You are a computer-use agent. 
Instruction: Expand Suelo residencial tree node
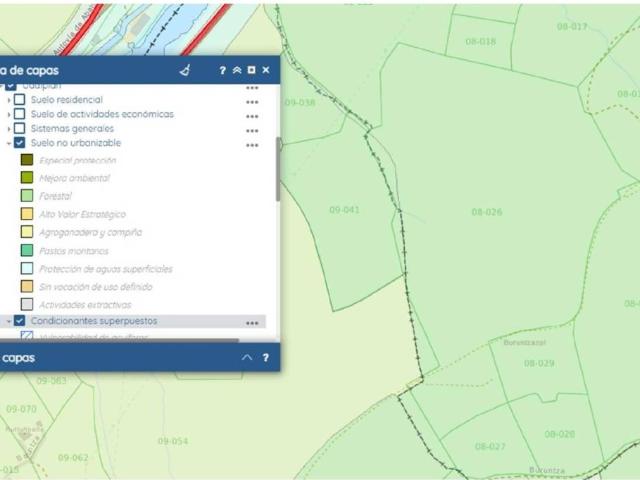tap(9, 100)
